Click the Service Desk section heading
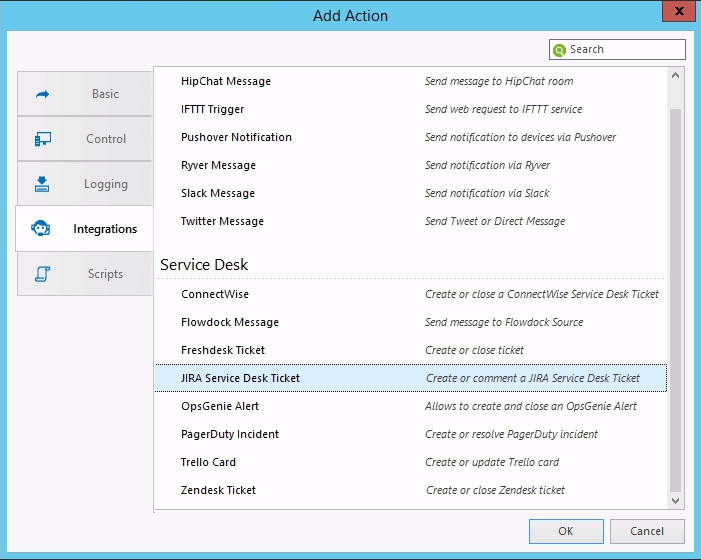Viewport: 701px width, 560px height. coord(204,265)
